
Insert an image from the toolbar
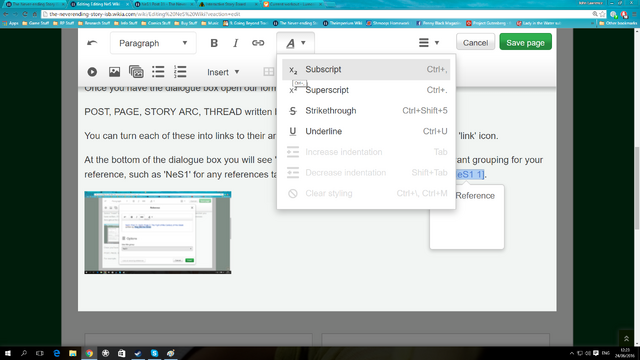click(114, 72)
